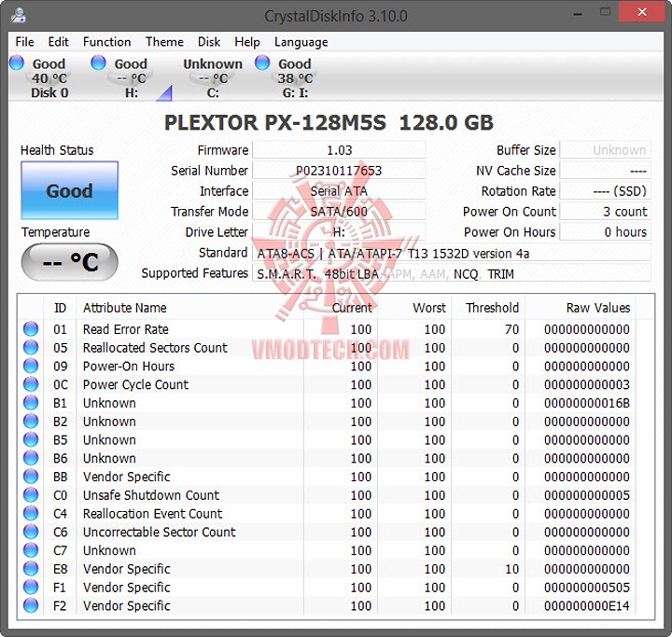672x637 pixels.
Task: Click status orb for Read Error Rate row
Action: coord(31,329)
